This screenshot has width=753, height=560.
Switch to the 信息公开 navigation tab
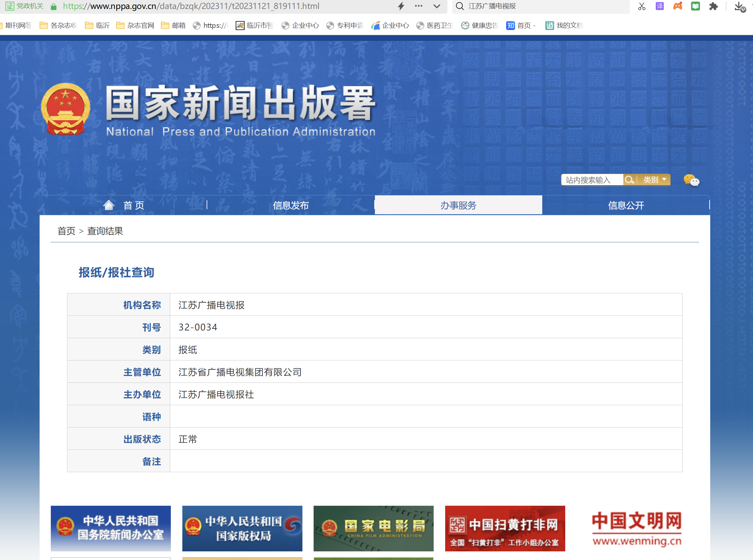[626, 205]
